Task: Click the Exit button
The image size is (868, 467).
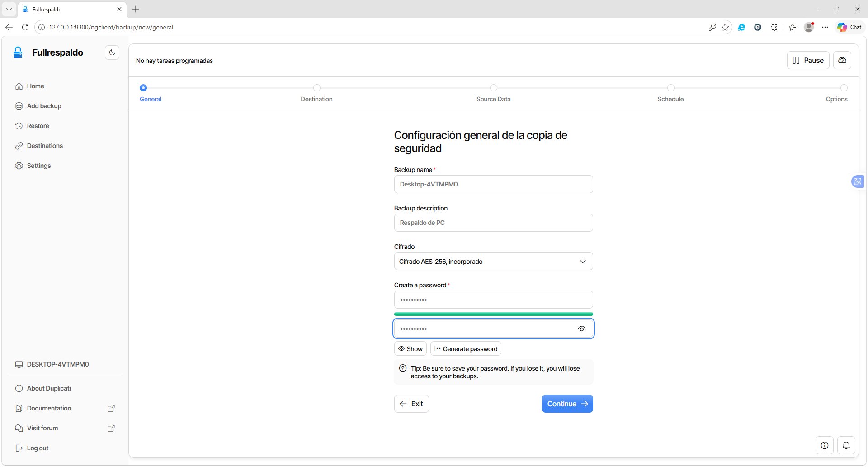Action: [x=411, y=404]
